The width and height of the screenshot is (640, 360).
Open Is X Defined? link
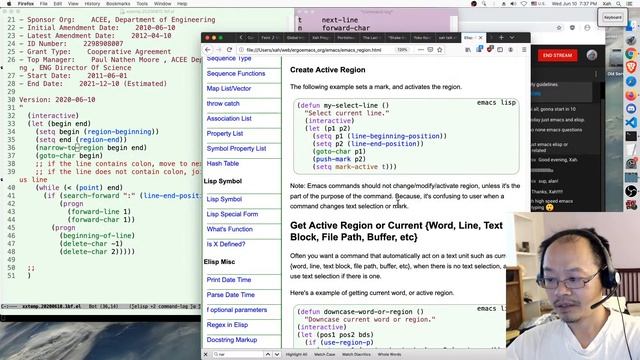click(226, 244)
